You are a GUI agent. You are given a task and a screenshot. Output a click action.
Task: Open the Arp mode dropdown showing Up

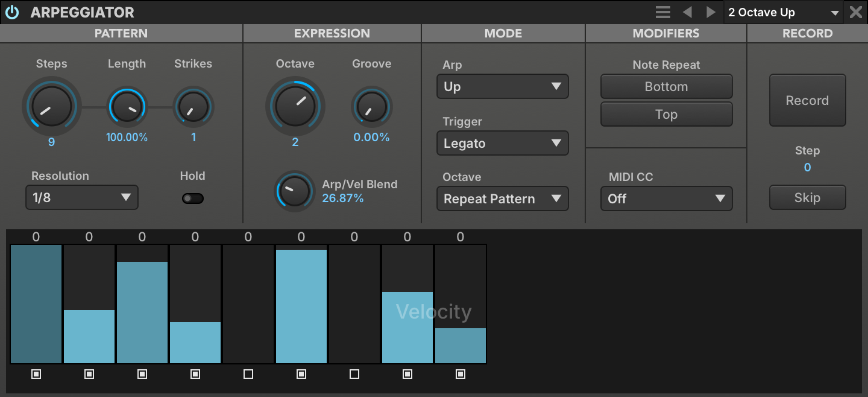pos(503,86)
